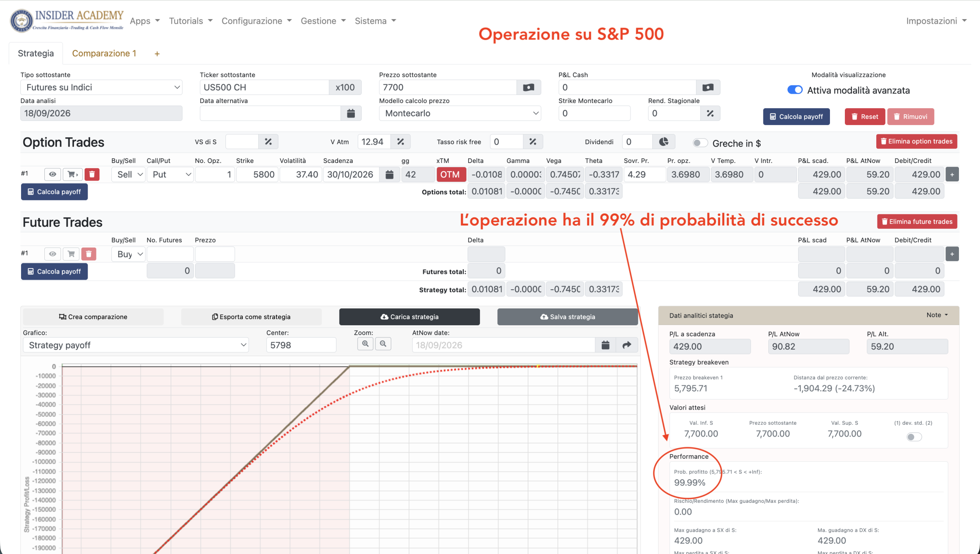Screen dimensions: 980x554
Task: Toggle the dev. std. switch in Valori attesi
Action: pos(914,437)
